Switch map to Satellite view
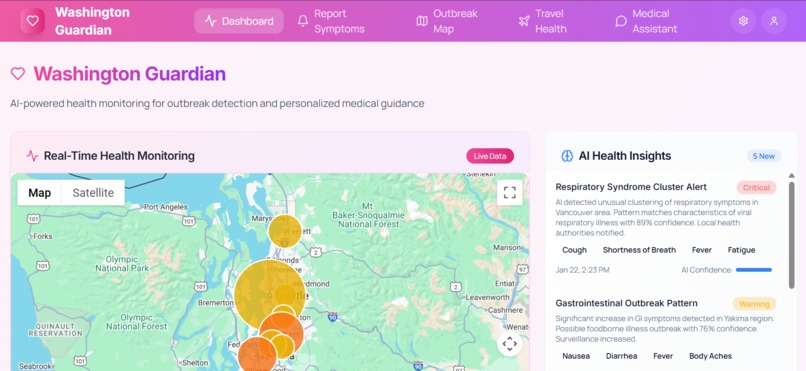 [x=93, y=193]
